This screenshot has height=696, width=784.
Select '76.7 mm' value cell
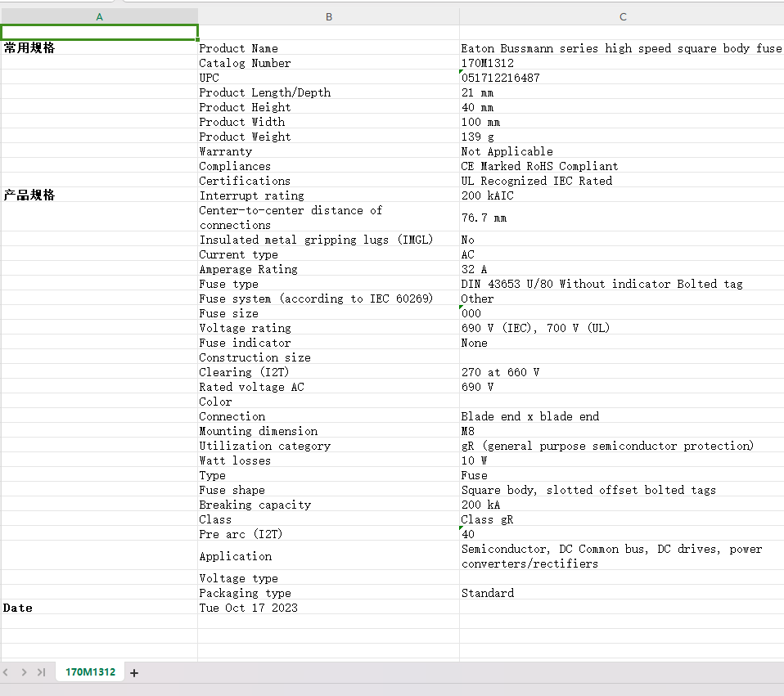tap(621, 218)
